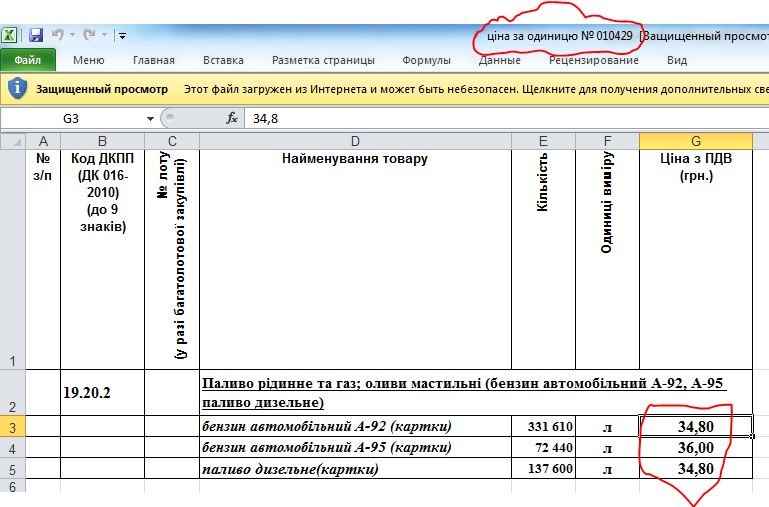This screenshot has width=769, height=507.
Task: Click unit 'л' cell in А-95 row
Action: (608, 448)
